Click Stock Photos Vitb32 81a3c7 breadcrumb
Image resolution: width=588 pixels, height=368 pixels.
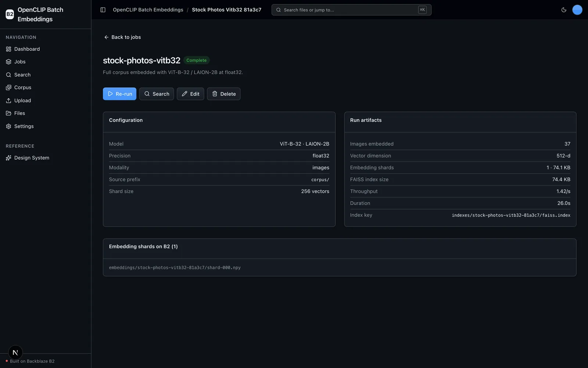coord(226,10)
